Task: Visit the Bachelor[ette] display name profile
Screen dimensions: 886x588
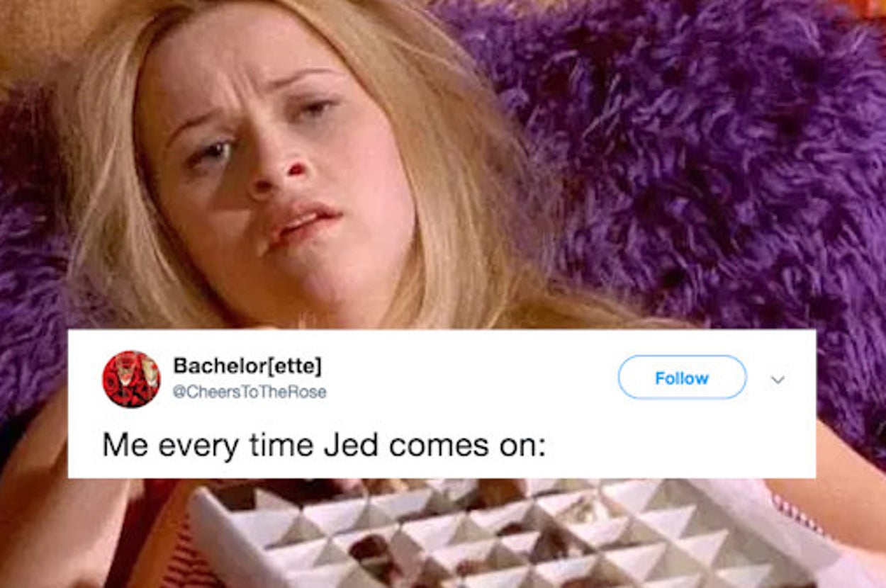Action: pos(247,366)
